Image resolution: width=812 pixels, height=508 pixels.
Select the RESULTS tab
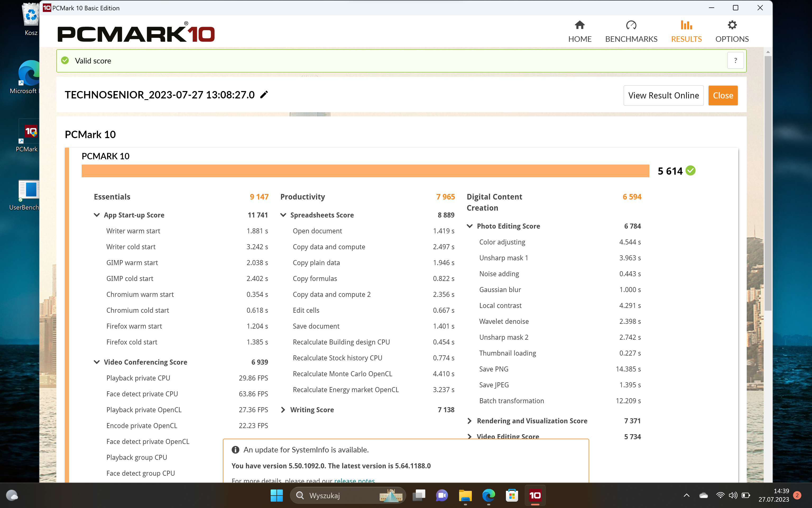[x=686, y=31]
